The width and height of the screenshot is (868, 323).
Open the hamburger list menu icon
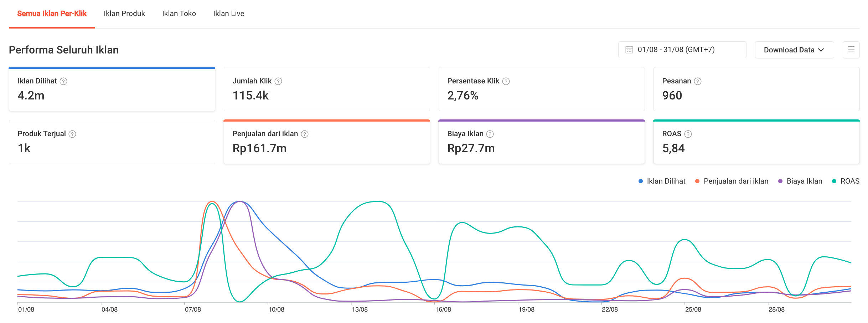[851, 50]
